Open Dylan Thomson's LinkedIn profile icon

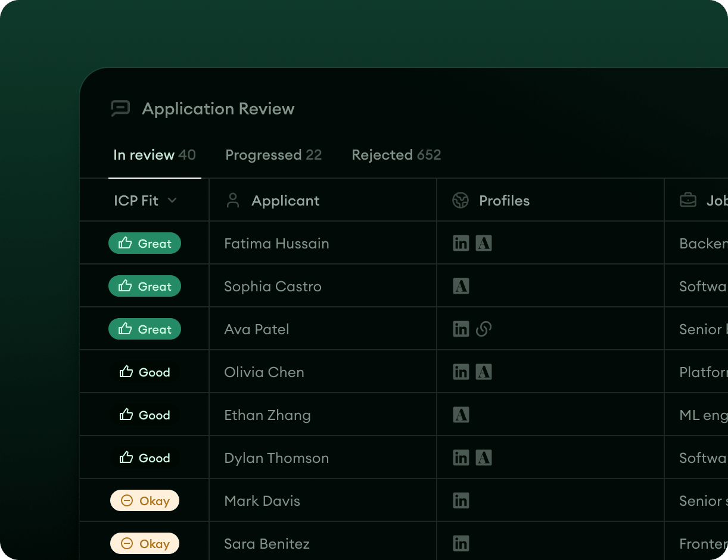point(461,458)
